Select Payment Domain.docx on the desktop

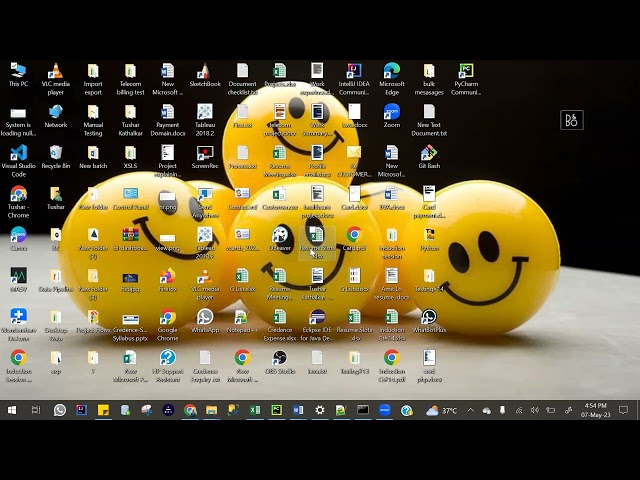coord(168,120)
